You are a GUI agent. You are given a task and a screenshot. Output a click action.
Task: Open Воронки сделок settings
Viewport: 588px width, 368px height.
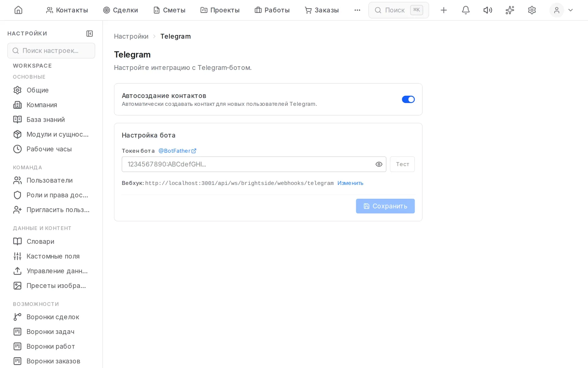51,317
